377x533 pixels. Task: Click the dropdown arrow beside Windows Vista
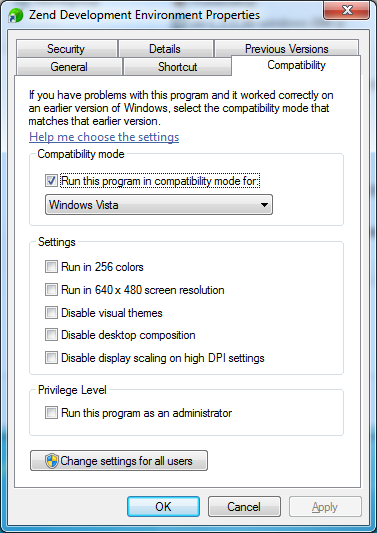(x=264, y=205)
